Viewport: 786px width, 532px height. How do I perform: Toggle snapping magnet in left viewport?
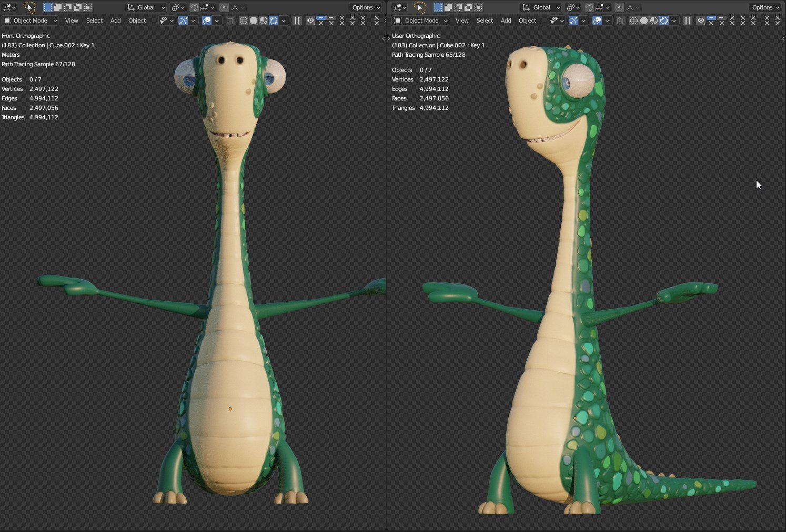194,7
